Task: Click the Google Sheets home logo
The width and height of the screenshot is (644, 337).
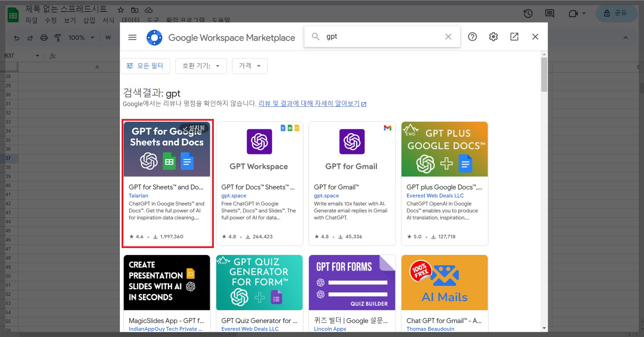Action: pyautogui.click(x=13, y=15)
